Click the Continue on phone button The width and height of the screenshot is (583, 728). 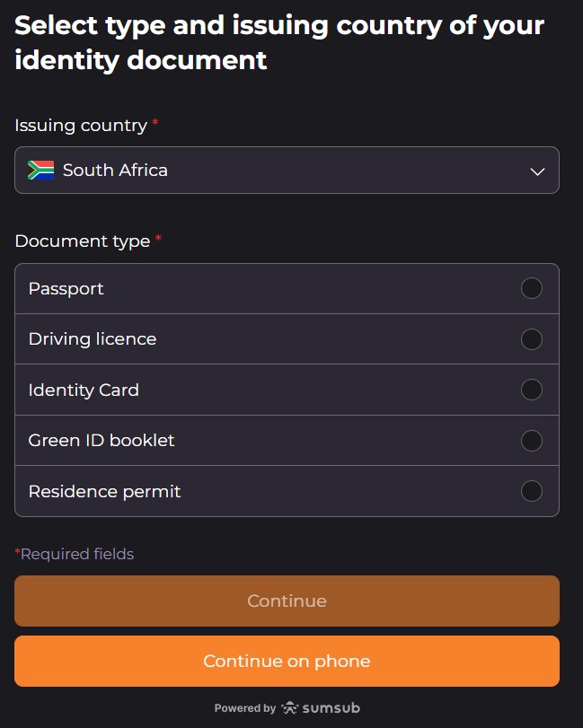click(287, 661)
